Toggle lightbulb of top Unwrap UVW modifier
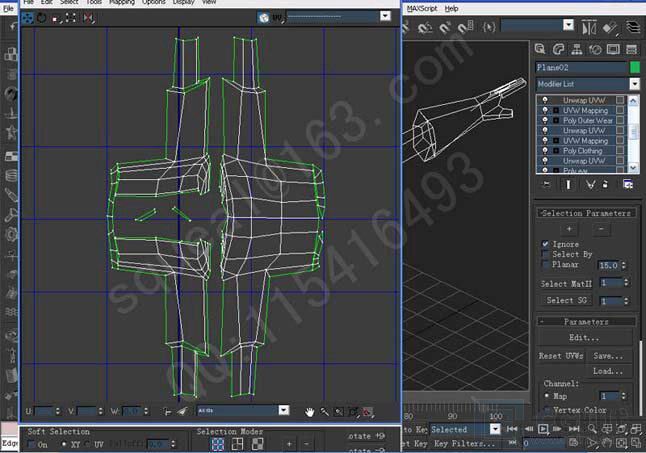This screenshot has height=453, width=646. [545, 100]
